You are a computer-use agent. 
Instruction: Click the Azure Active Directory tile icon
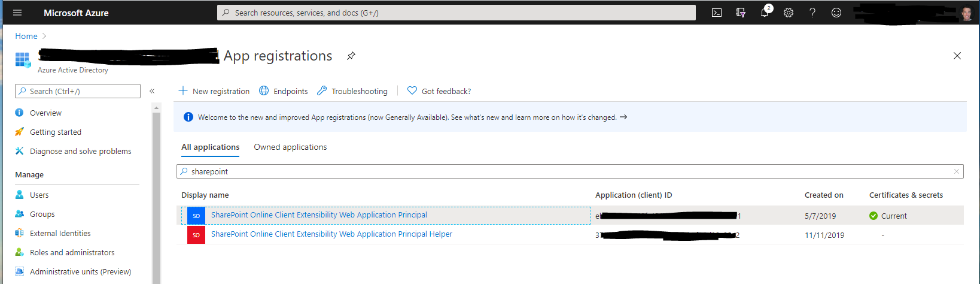pyautogui.click(x=23, y=59)
